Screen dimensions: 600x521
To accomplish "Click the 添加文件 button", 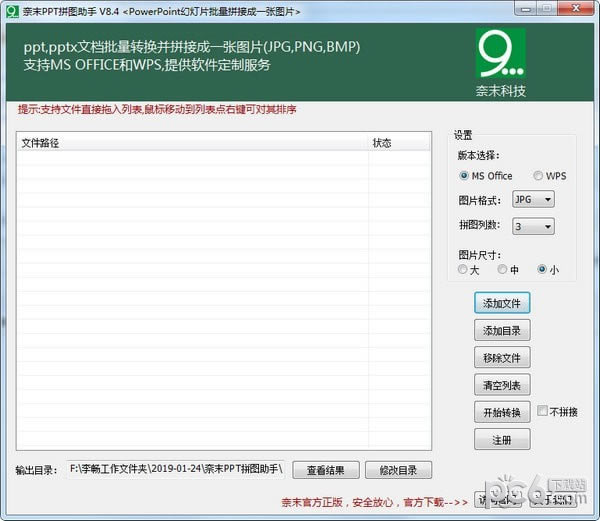I will 502,303.
